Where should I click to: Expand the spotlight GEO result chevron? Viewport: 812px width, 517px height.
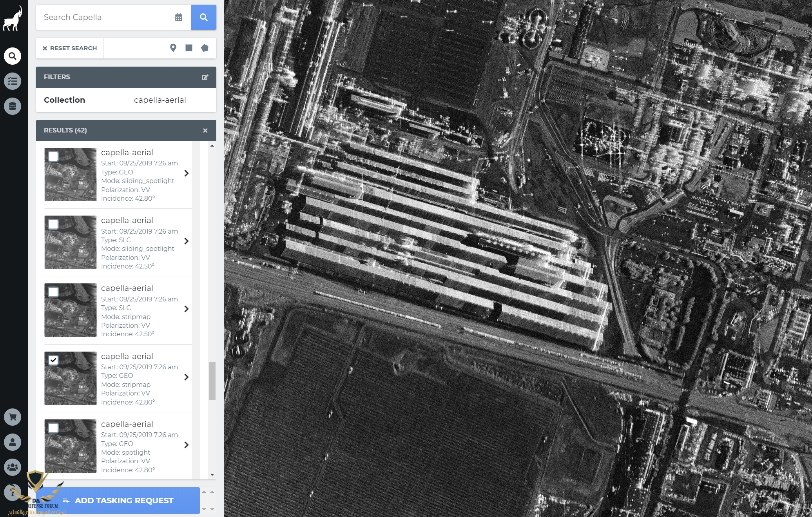[x=187, y=445]
